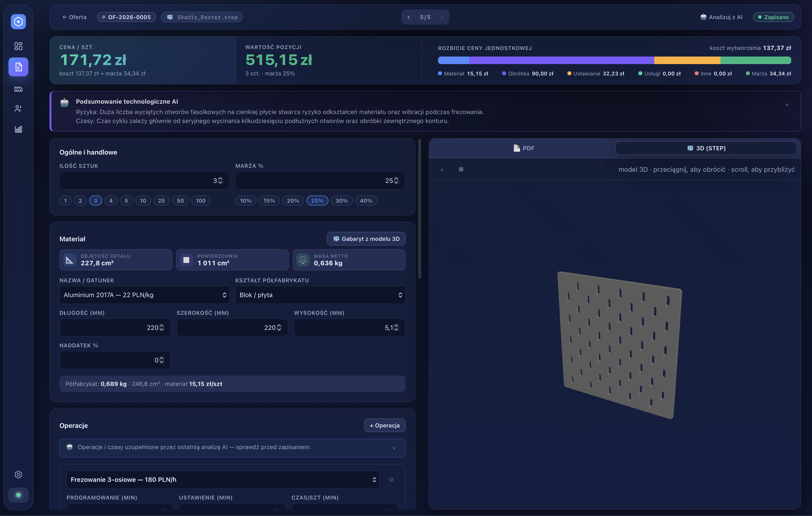
Task: Open the clients people icon in sidebar
Action: coord(18,109)
